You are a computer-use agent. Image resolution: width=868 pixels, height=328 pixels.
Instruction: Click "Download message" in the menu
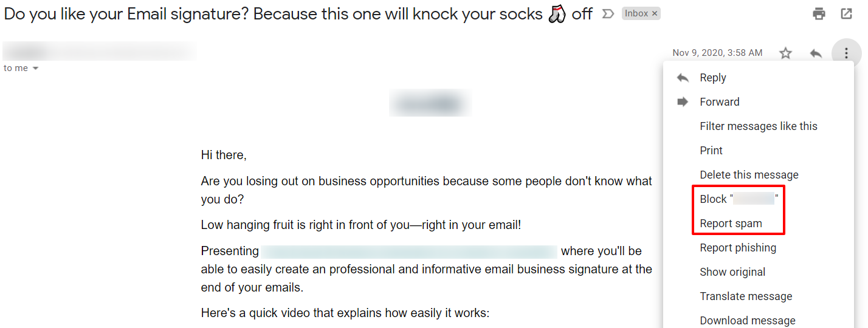747,320
